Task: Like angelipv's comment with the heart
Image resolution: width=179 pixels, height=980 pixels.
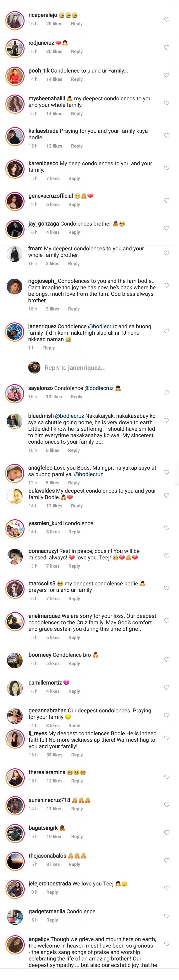Action: coord(166,944)
